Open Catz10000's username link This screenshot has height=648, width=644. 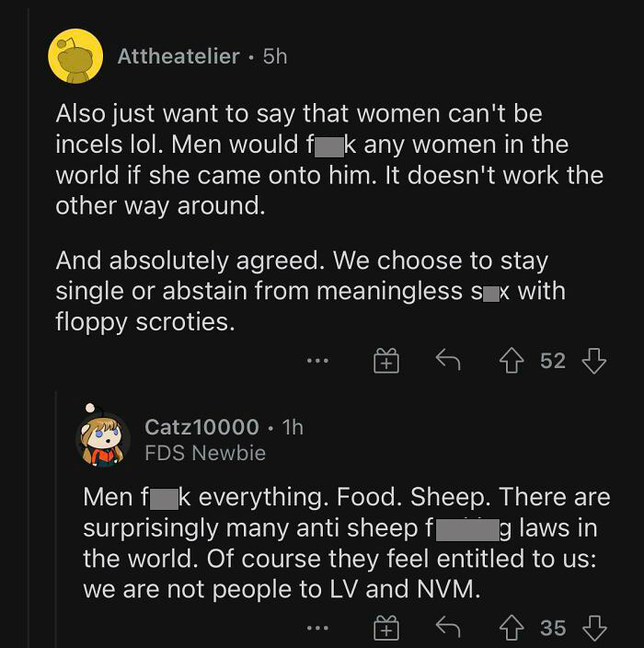201,427
